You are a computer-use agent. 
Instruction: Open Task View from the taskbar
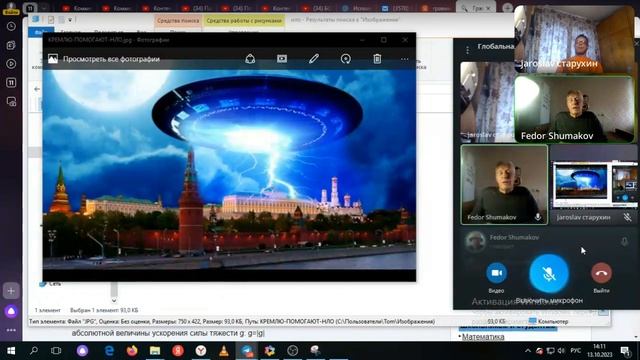click(x=56, y=351)
